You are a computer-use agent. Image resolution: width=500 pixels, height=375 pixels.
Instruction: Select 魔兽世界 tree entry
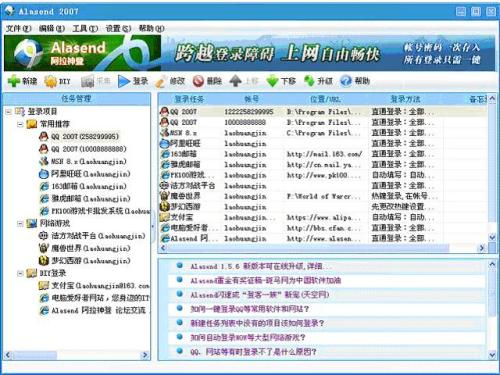tap(90, 248)
